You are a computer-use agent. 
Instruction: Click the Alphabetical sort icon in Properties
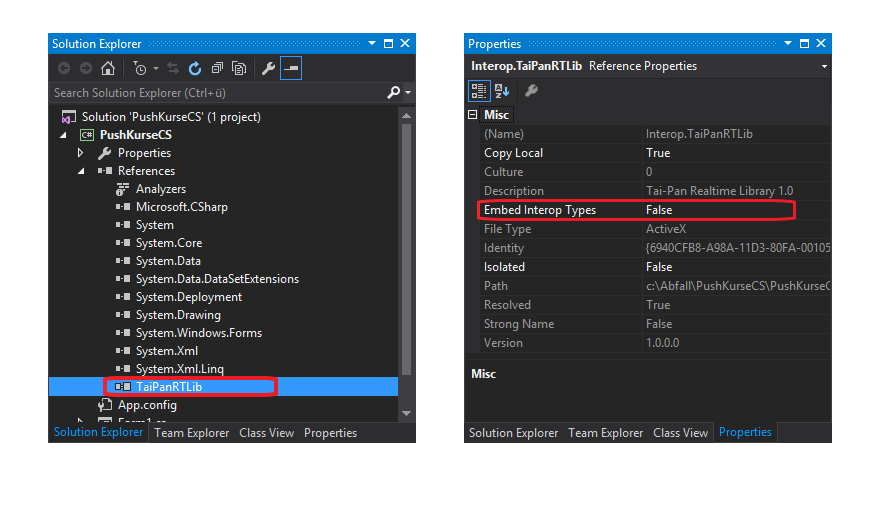(x=502, y=91)
